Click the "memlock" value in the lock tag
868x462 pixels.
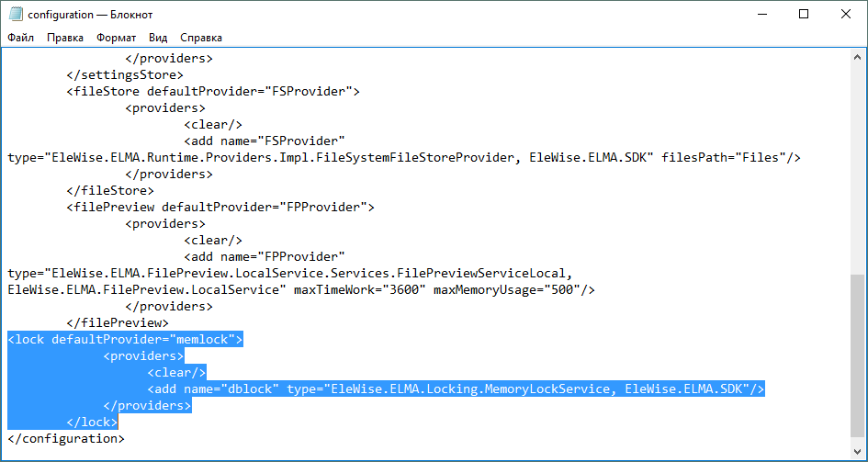click(207, 339)
